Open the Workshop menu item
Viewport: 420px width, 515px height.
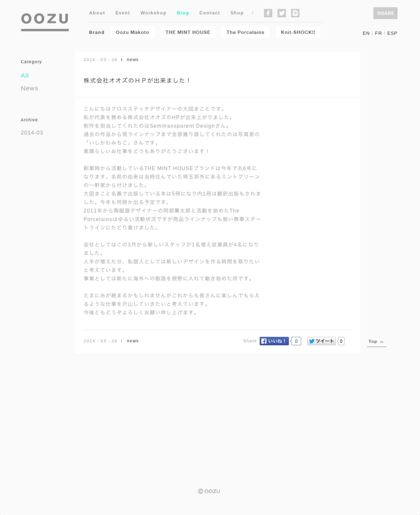(153, 13)
